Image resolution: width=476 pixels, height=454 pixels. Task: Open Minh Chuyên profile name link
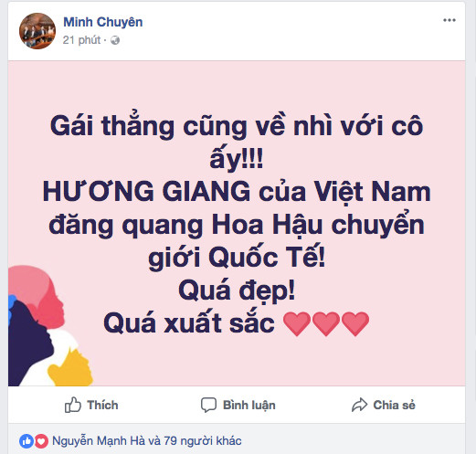103,22
